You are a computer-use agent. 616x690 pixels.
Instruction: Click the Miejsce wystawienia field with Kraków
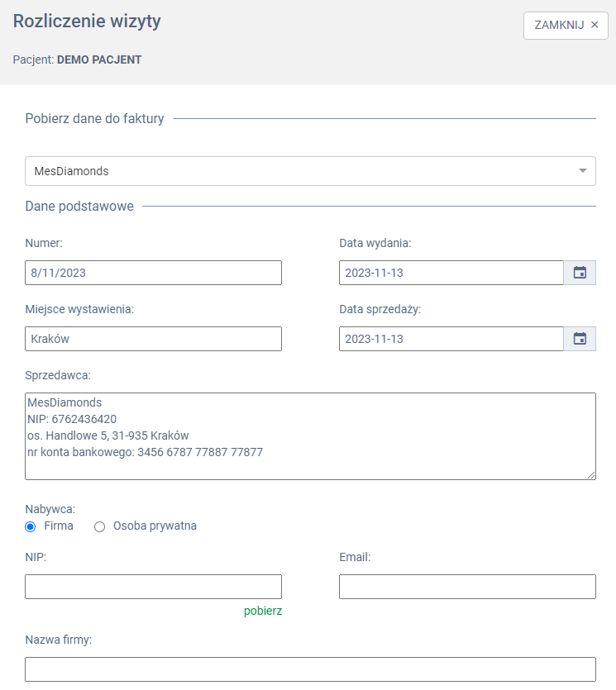[x=153, y=339]
